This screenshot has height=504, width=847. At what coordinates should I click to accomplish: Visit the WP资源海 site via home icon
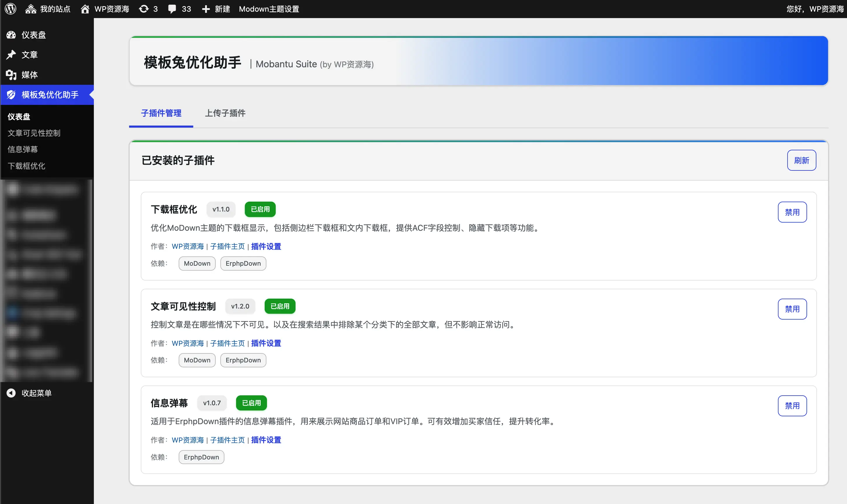click(x=104, y=8)
